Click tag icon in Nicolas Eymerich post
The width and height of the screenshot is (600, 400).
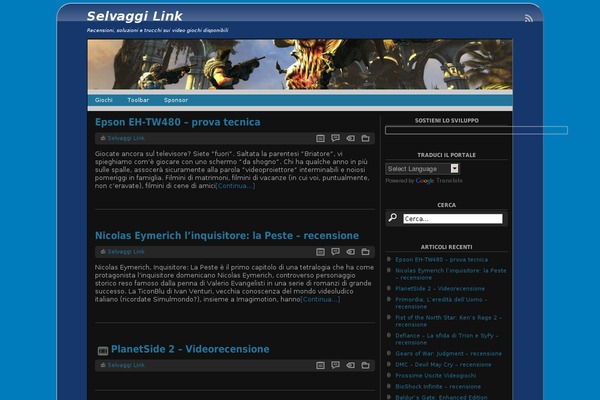pyautogui.click(x=350, y=252)
